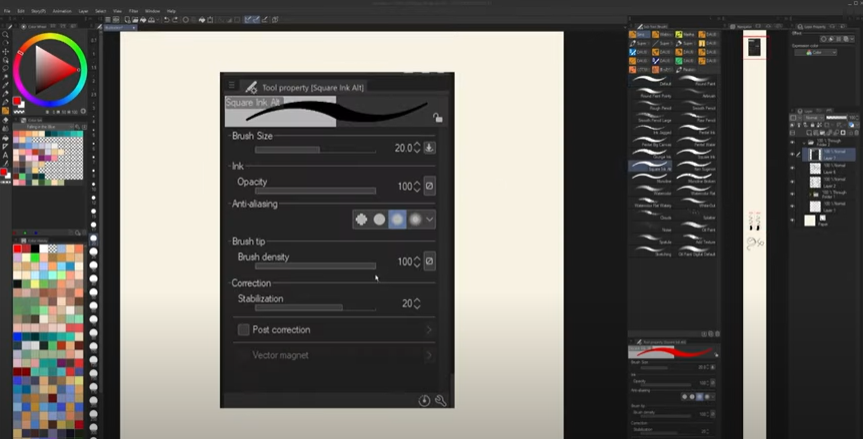Click the navigator canvas thumbnail preview
This screenshot has height=439, width=863.
pyautogui.click(x=755, y=47)
